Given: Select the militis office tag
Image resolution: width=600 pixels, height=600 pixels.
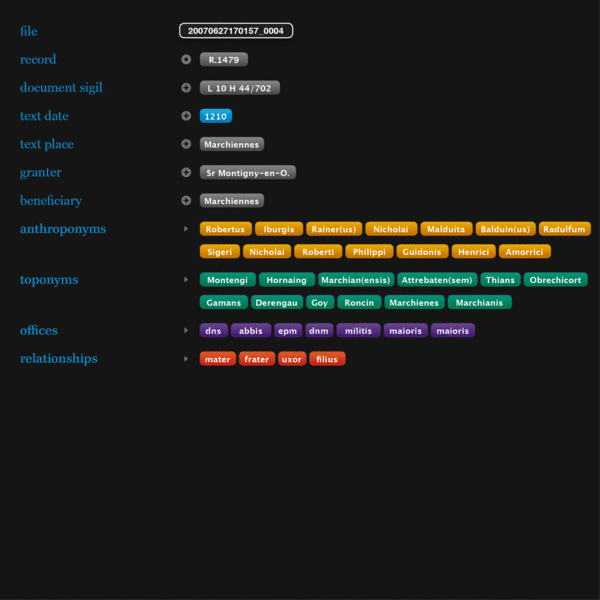Looking at the screenshot, I should pos(358,330).
